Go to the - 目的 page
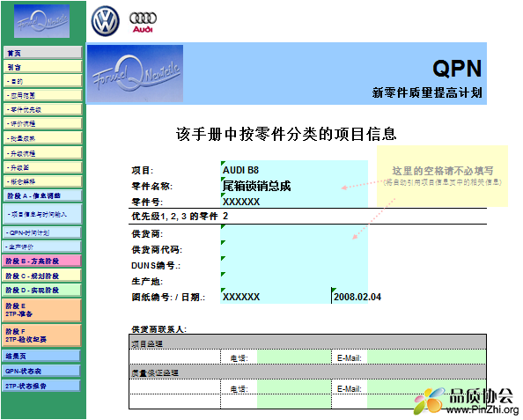 42,81
